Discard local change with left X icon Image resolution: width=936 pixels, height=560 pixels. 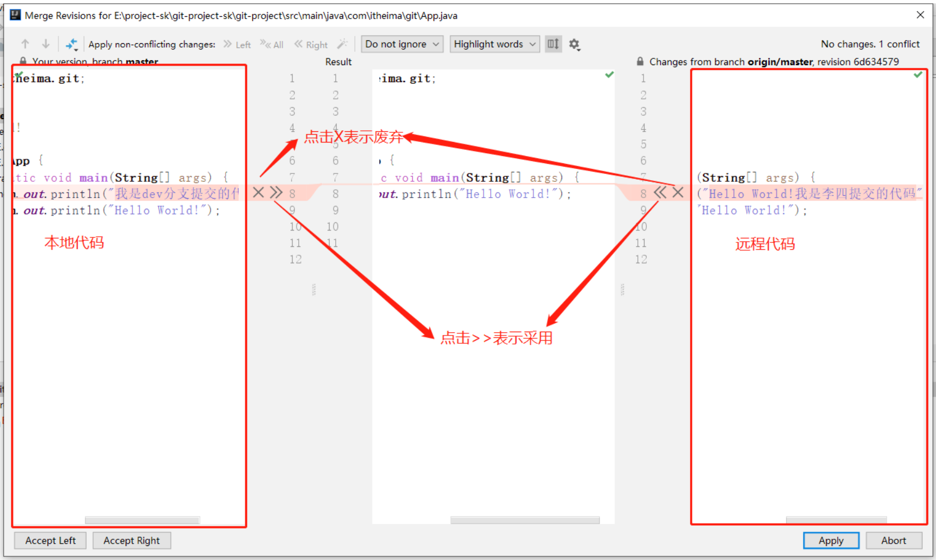tap(258, 192)
